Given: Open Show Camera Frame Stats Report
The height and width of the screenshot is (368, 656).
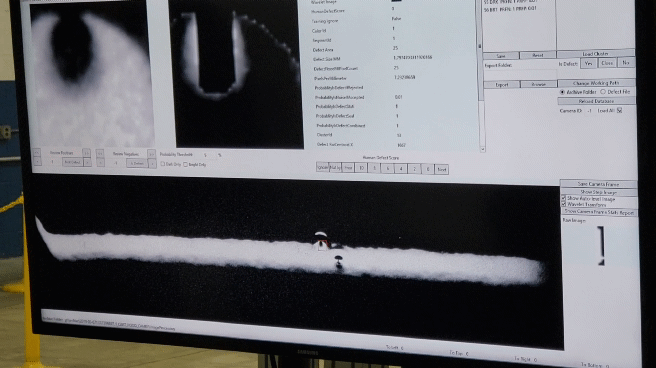Looking at the screenshot, I should point(599,212).
